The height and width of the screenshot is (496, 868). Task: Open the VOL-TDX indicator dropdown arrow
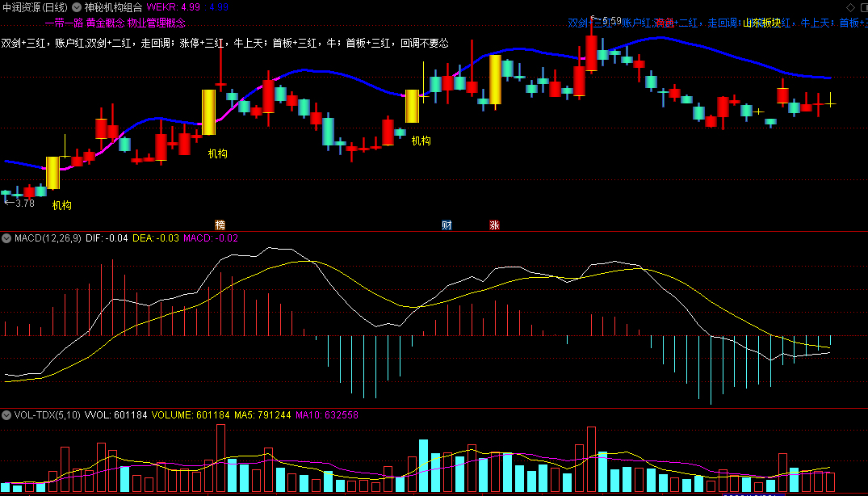6,414
